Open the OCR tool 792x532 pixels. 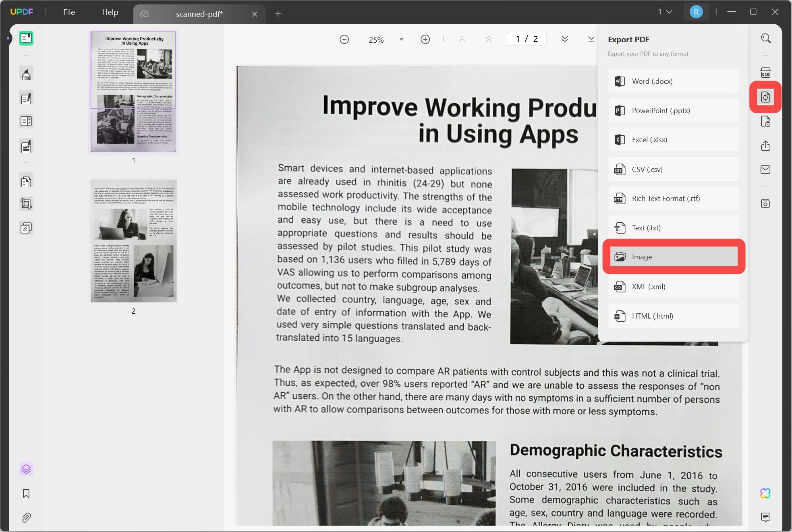(766, 72)
